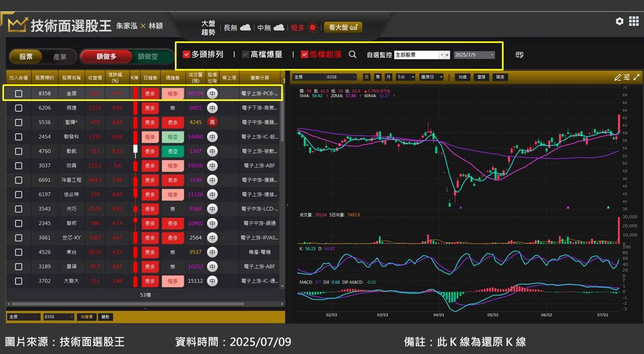Check the watchlist box for 金居 8358

coord(19,93)
